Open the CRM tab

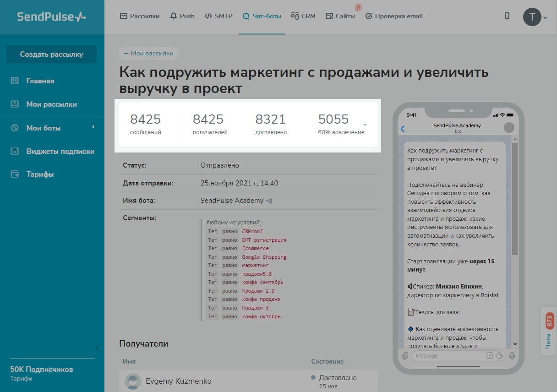tap(303, 16)
